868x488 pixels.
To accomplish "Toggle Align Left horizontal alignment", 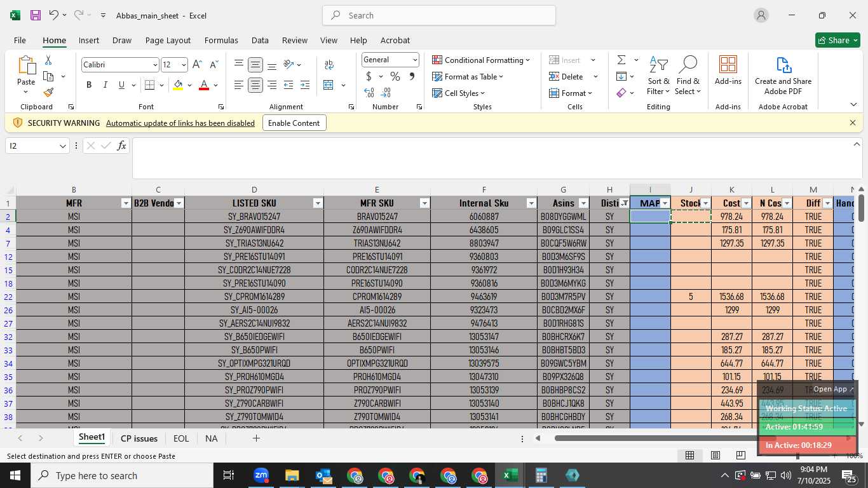I will [x=239, y=85].
